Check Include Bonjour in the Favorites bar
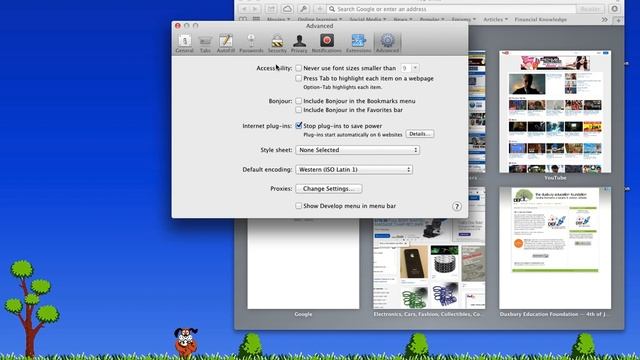 (298, 110)
